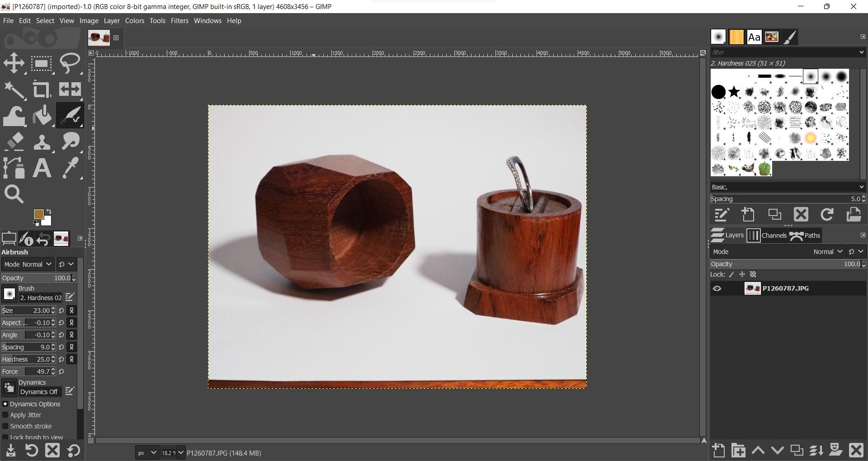
Task: Switch to the Color Picker tool
Action: (70, 168)
